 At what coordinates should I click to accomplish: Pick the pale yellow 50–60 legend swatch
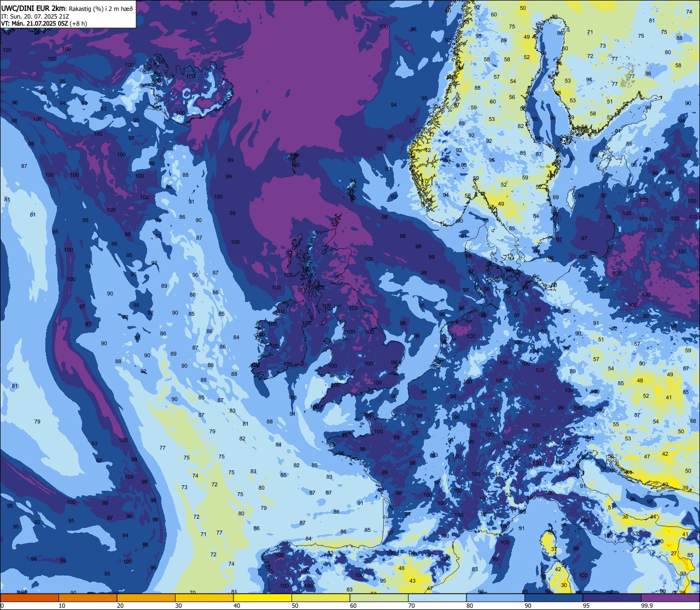(x=321, y=597)
